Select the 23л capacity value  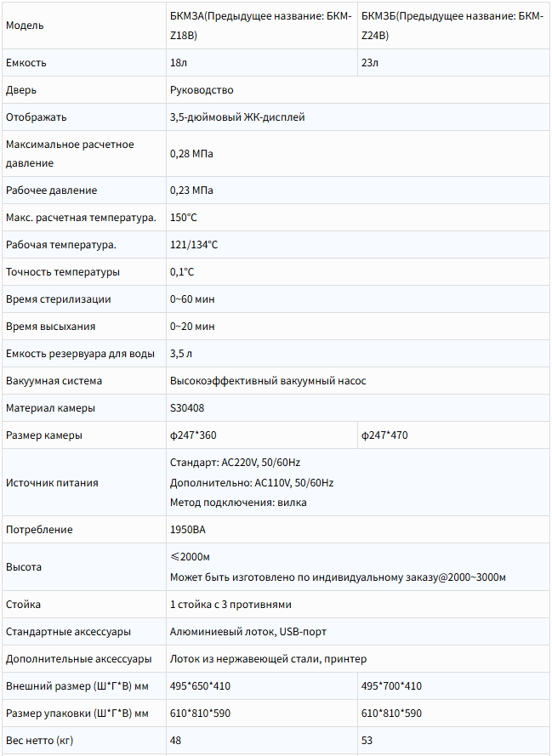(x=370, y=63)
